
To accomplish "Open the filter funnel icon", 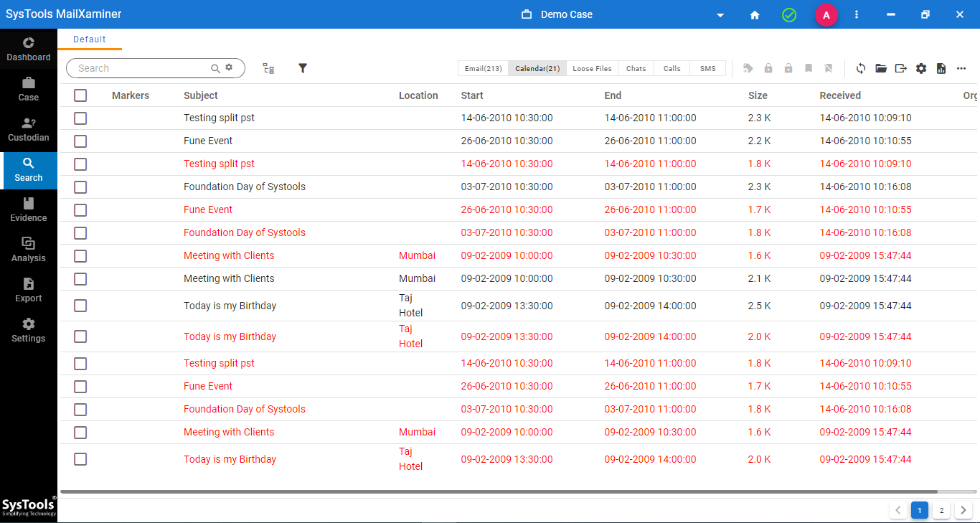I will coord(303,68).
